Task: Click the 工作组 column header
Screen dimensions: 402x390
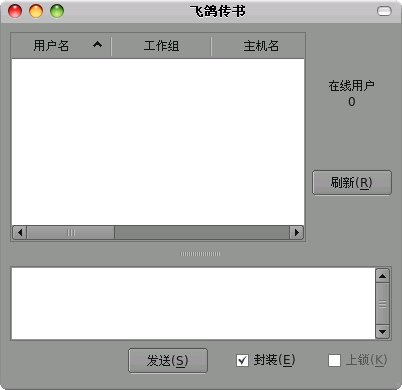Action: pos(161,46)
